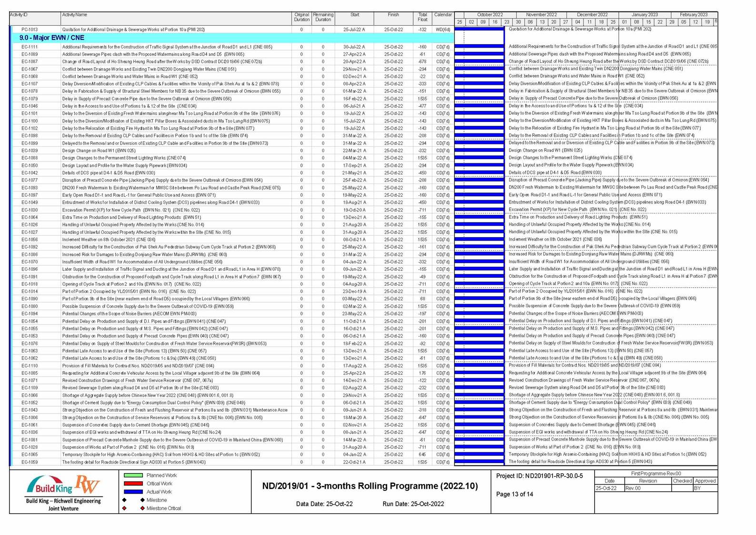
Task: Click the 'Data Date: 25-Oct-22' text
Action: click(x=324, y=504)
